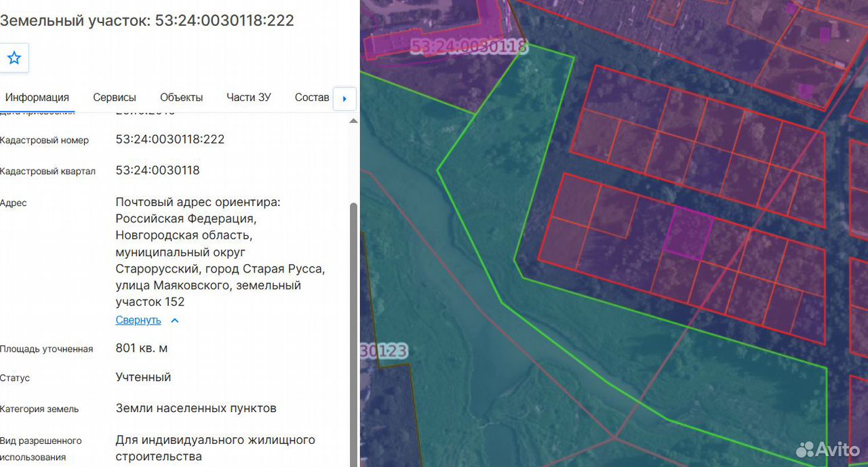The height and width of the screenshot is (467, 868).
Task: Click the status value Учтенный
Action: pos(143,377)
